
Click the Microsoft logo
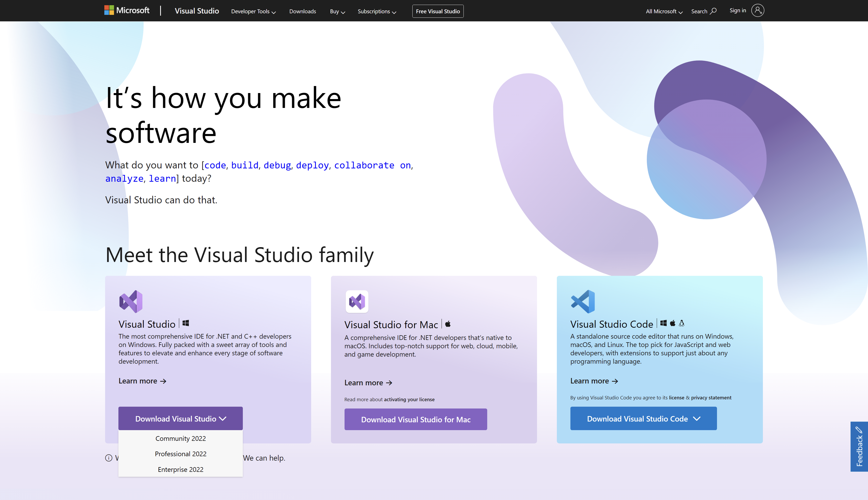[x=127, y=10]
